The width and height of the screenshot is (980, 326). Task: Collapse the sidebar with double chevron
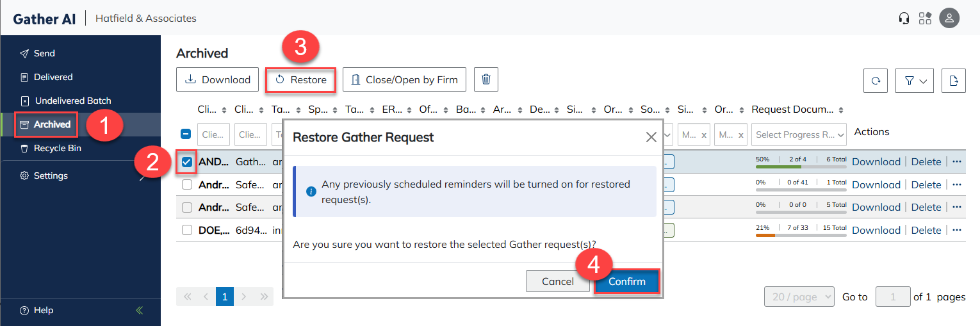click(140, 311)
